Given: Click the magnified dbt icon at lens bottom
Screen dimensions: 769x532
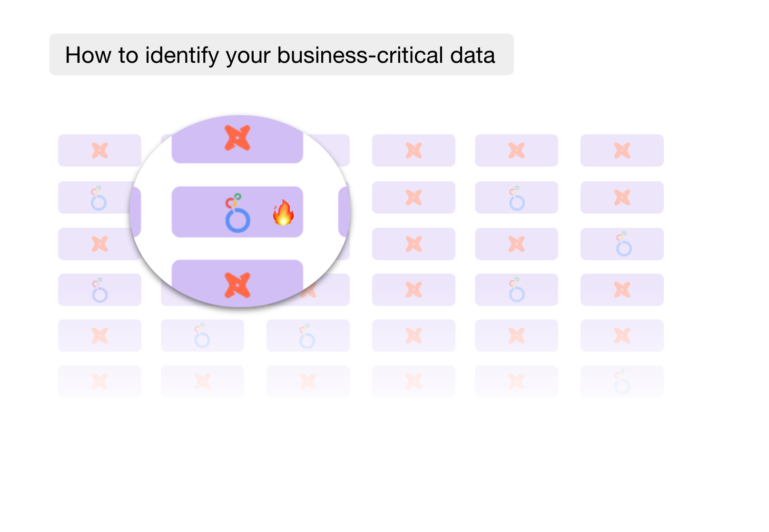Looking at the screenshot, I should [x=237, y=285].
